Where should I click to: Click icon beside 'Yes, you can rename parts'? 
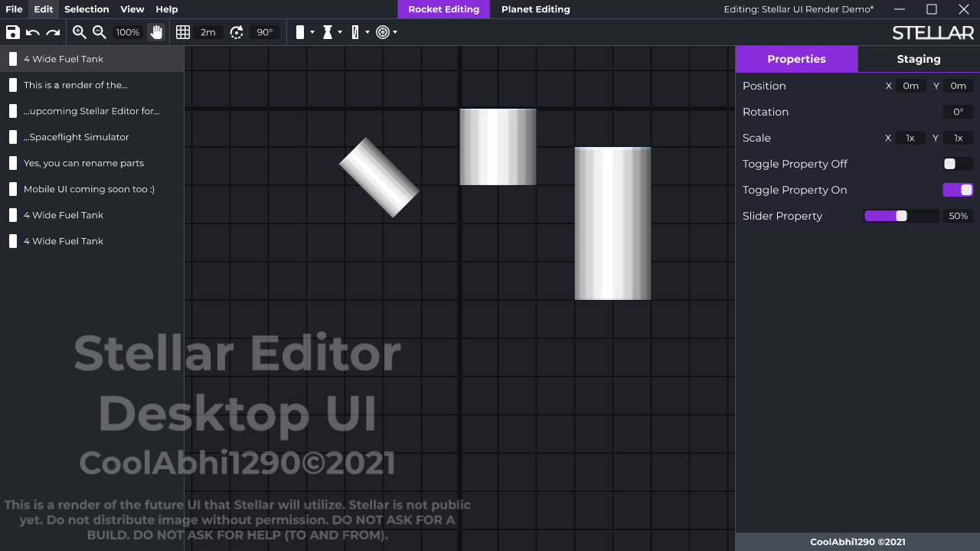click(13, 163)
